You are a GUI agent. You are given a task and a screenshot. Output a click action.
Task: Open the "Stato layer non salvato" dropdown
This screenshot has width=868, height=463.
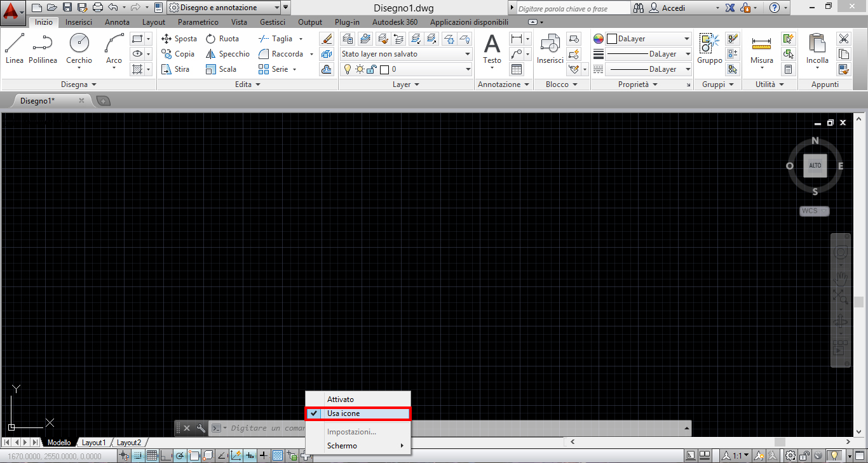click(405, 54)
